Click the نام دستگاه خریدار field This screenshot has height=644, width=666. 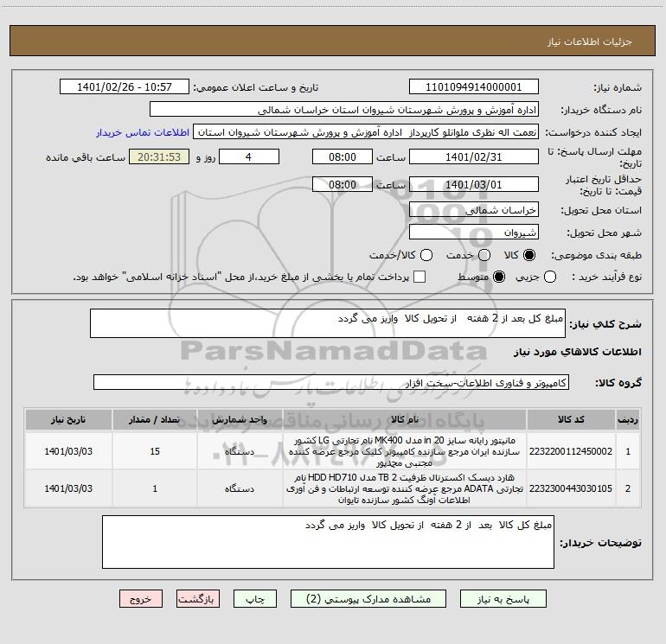[x=344, y=110]
